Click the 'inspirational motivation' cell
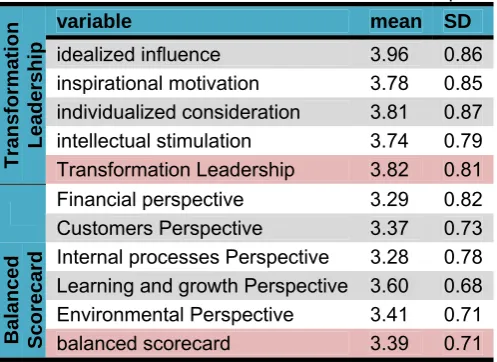 [x=158, y=83]
